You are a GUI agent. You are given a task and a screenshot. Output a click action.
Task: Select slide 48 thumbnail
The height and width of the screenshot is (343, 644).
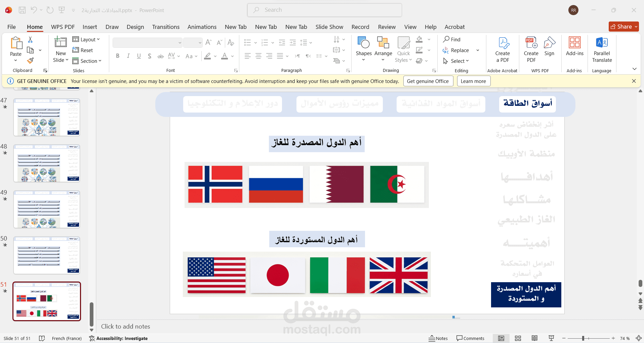coord(47,163)
